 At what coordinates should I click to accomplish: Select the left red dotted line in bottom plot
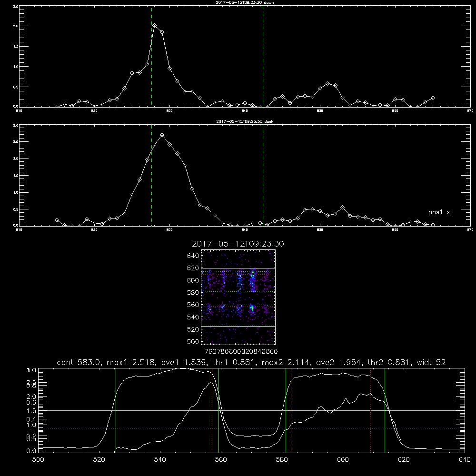click(x=212, y=410)
